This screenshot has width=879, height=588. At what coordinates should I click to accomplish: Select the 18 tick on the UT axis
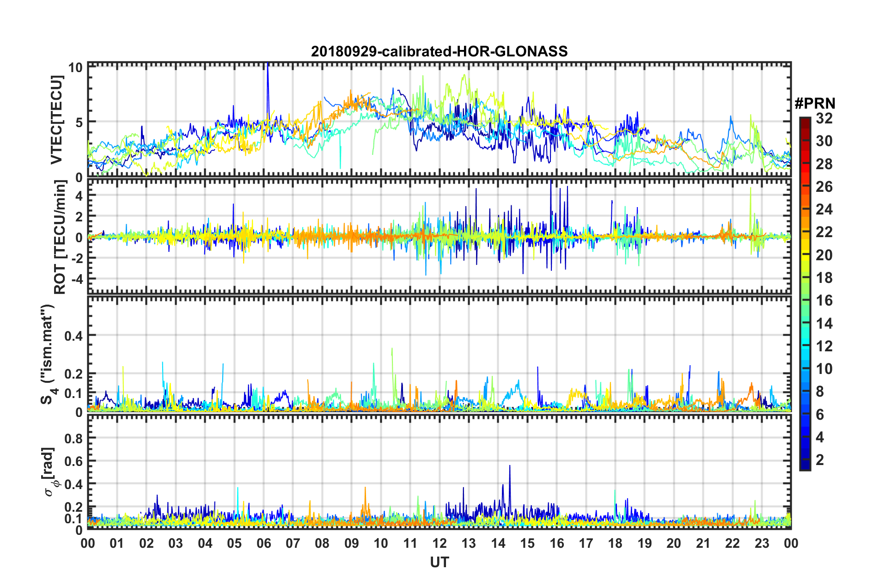coord(615,543)
